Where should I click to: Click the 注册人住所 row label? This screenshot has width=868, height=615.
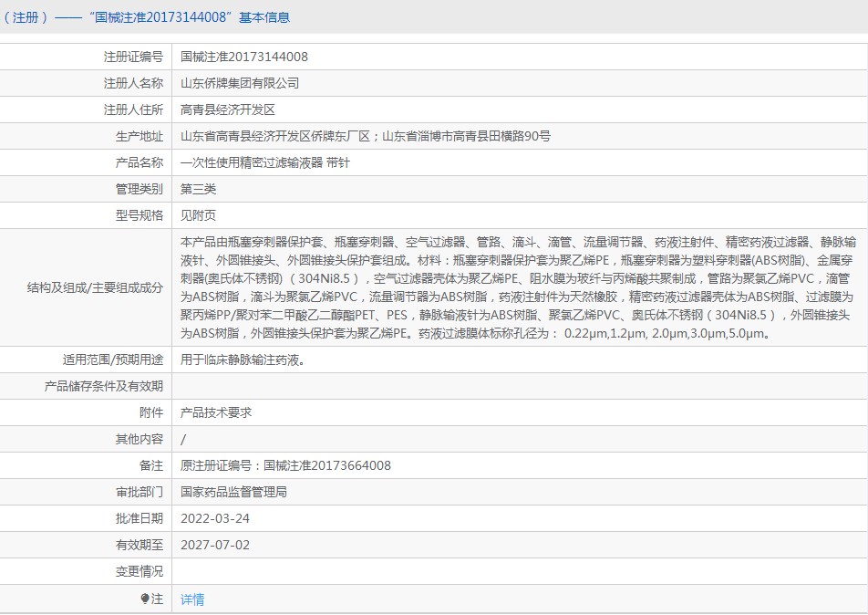coord(133,109)
